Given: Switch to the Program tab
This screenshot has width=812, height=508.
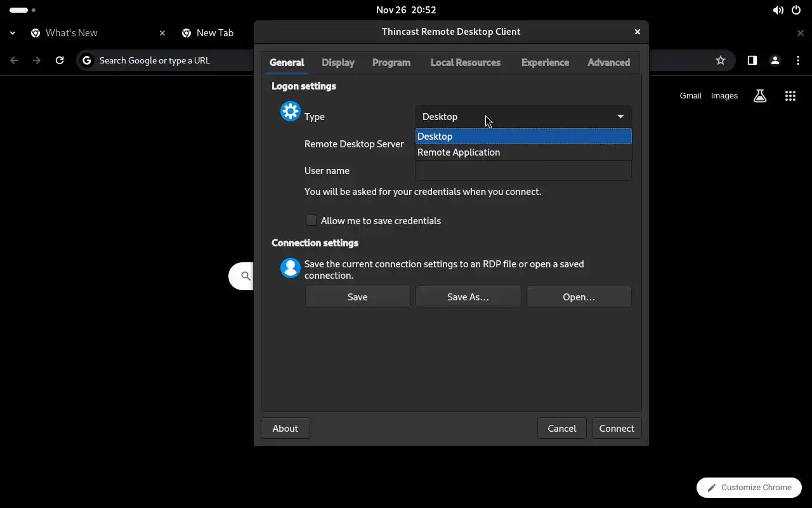Looking at the screenshot, I should coord(391,62).
